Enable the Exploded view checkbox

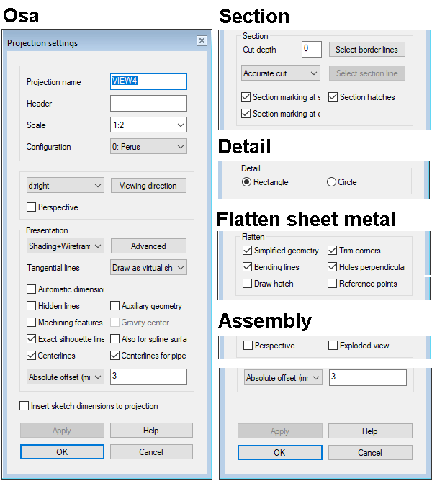pyautogui.click(x=333, y=346)
